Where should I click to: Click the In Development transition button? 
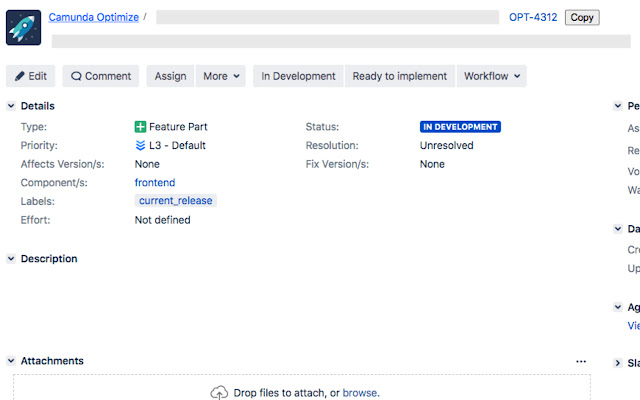click(298, 76)
